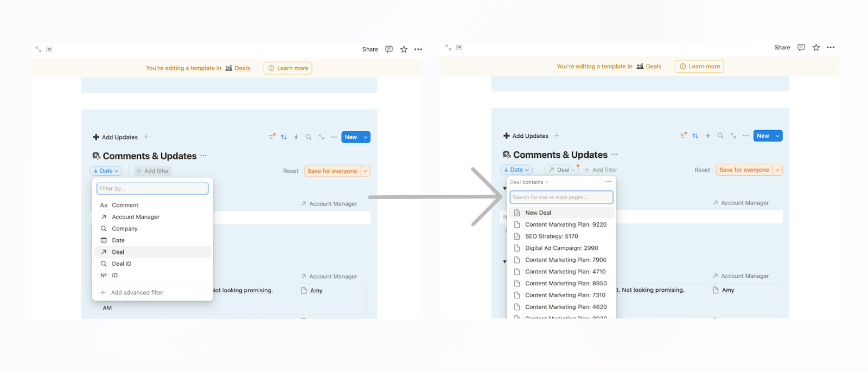Expand the New button arrow in left window

click(366, 137)
